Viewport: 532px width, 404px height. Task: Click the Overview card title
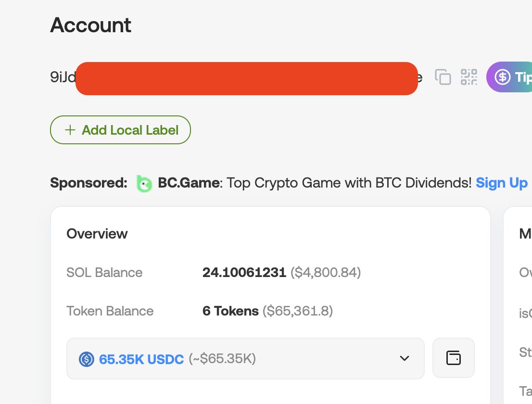click(97, 234)
